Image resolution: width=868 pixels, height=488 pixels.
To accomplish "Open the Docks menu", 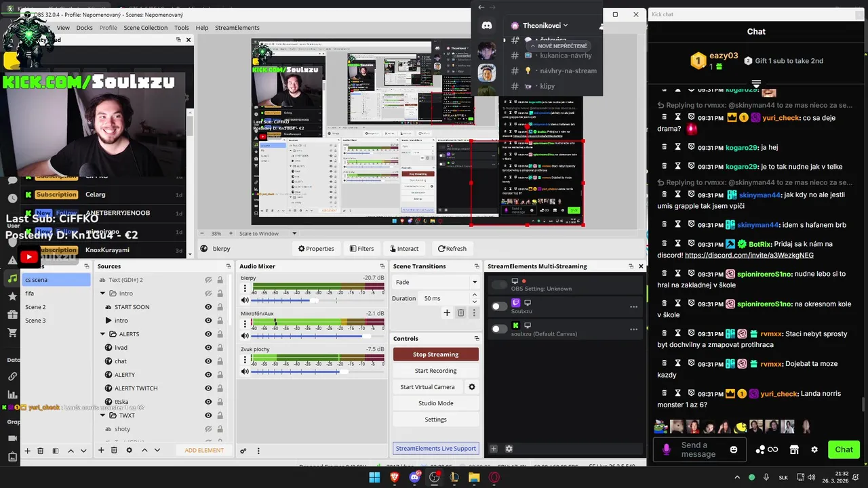I will click(x=85, y=28).
